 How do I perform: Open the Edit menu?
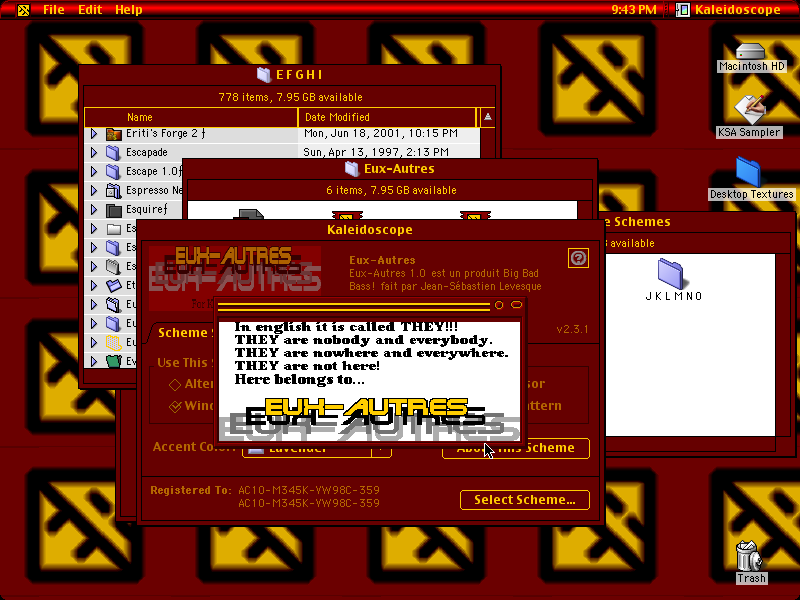pos(90,10)
